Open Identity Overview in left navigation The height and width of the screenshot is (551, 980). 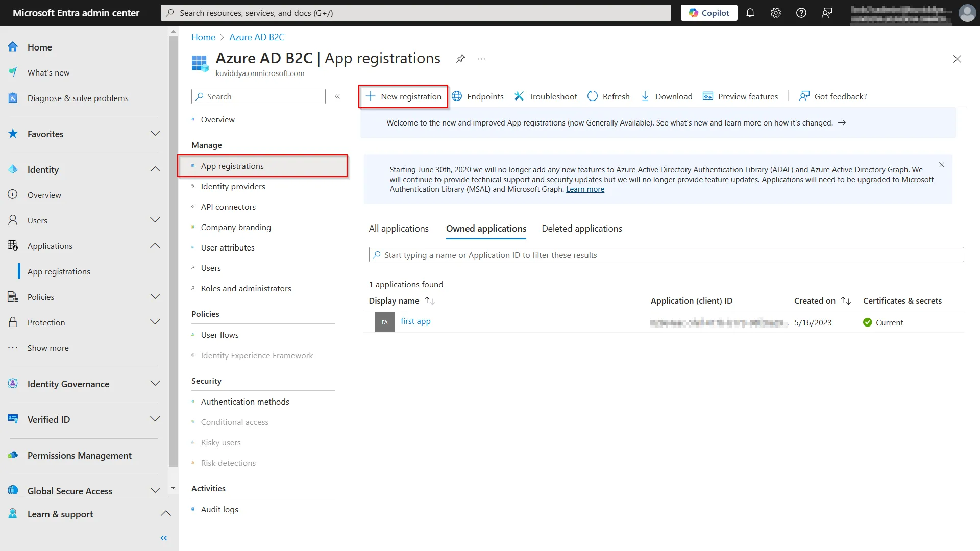coord(44,195)
